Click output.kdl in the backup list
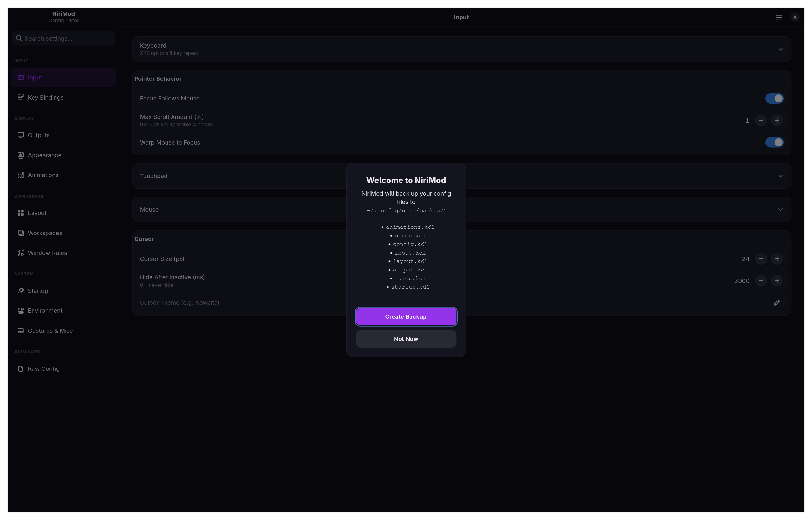812x520 pixels. [x=410, y=270]
